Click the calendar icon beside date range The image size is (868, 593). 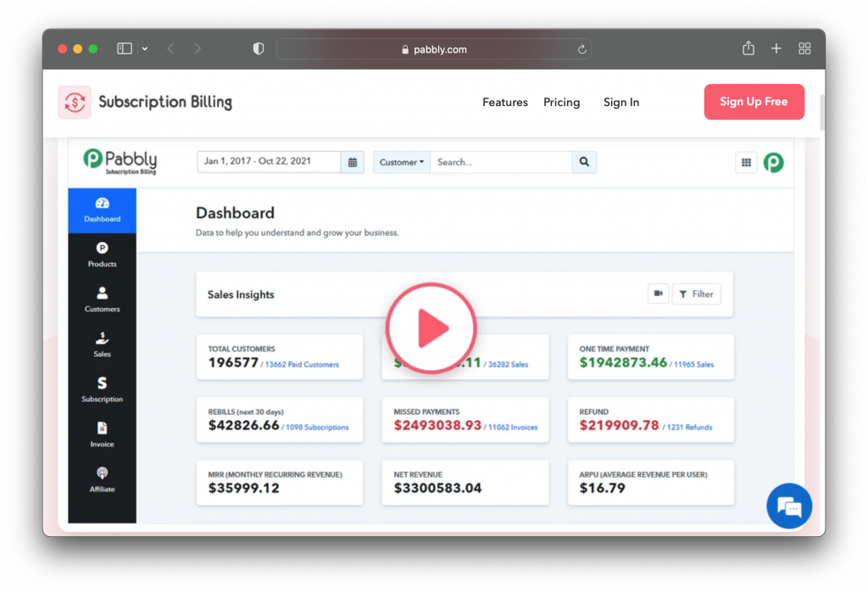click(x=353, y=162)
